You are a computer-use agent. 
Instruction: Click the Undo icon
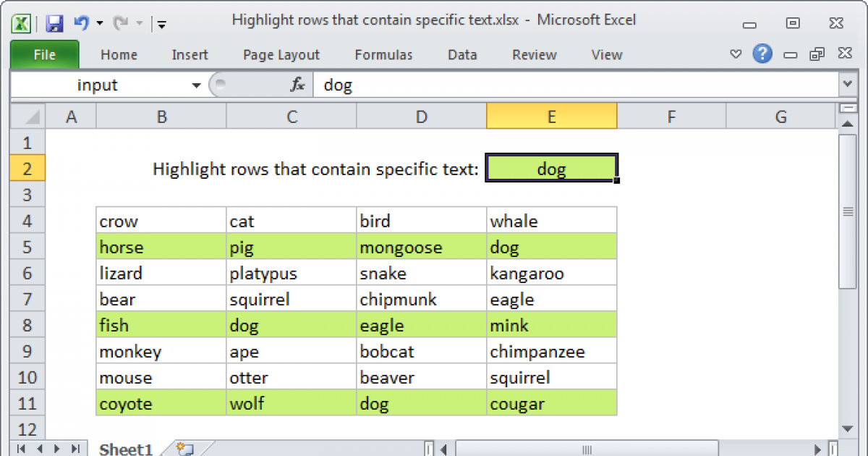pyautogui.click(x=81, y=23)
